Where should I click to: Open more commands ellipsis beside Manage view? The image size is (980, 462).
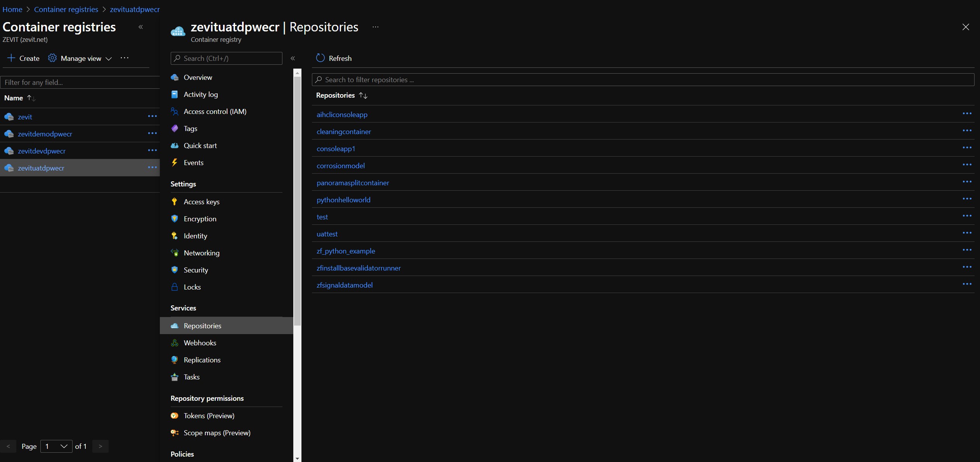(125, 58)
